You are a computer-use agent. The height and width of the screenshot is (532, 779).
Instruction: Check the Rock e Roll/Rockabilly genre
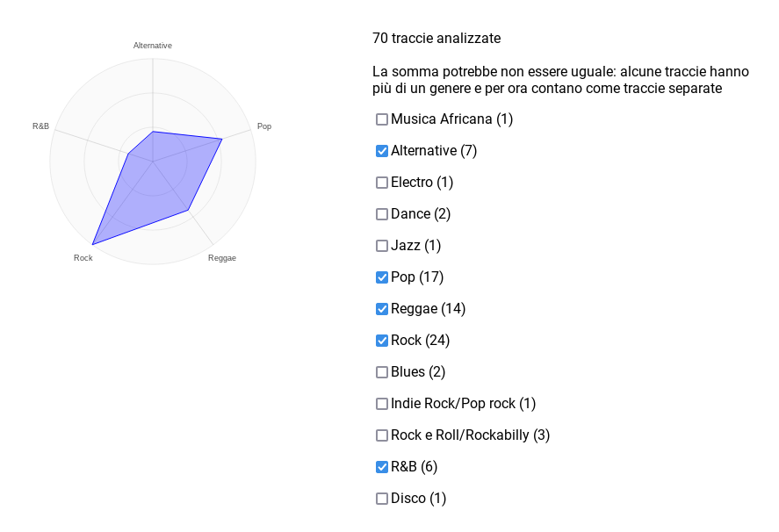tap(381, 435)
